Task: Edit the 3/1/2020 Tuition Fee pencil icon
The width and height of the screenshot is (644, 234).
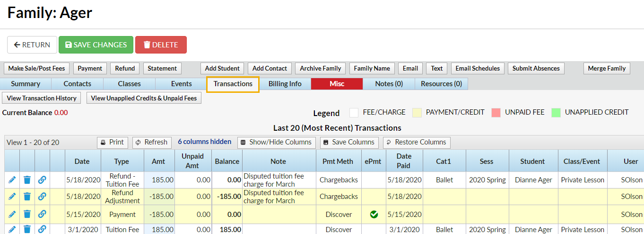Action: 12,229
